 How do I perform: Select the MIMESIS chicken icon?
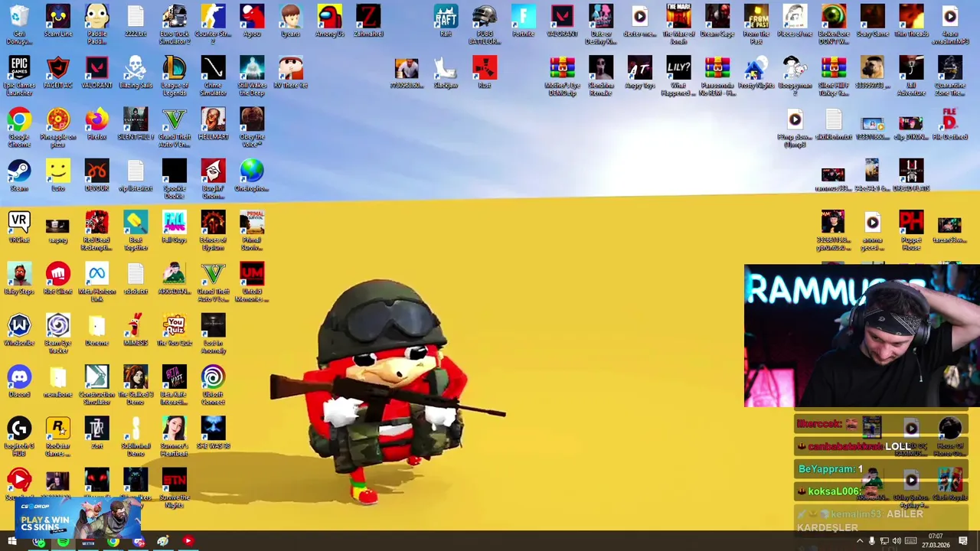[136, 330]
